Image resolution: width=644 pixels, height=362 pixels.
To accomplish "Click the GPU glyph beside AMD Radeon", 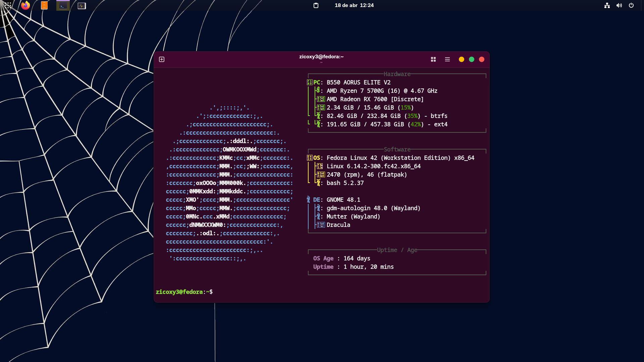I will tap(321, 99).
